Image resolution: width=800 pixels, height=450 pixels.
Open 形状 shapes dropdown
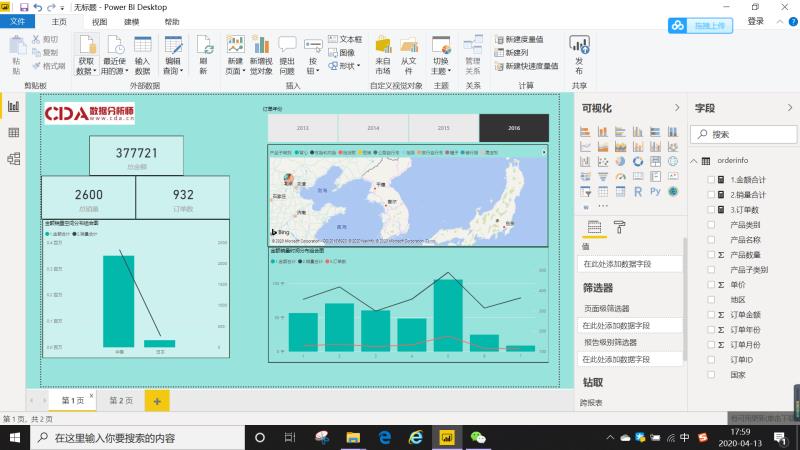click(x=345, y=66)
